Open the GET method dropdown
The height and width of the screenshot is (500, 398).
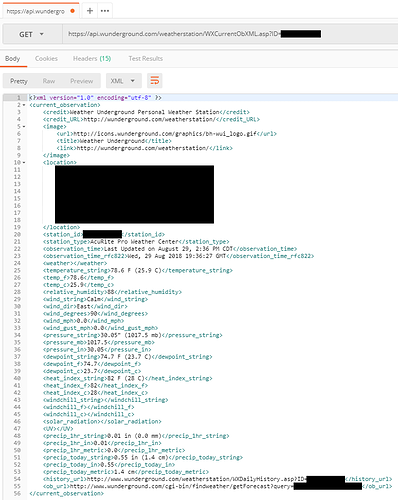point(32,34)
